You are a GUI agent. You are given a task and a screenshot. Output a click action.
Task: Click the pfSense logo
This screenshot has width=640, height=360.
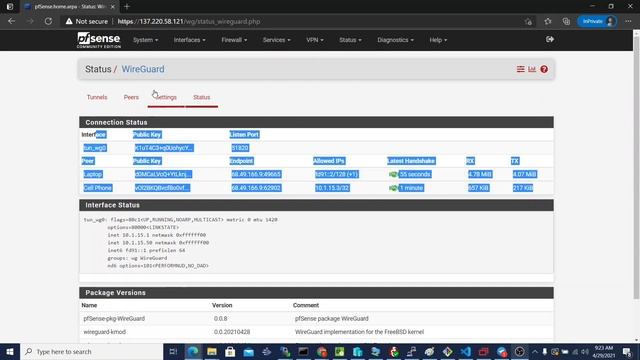99,40
